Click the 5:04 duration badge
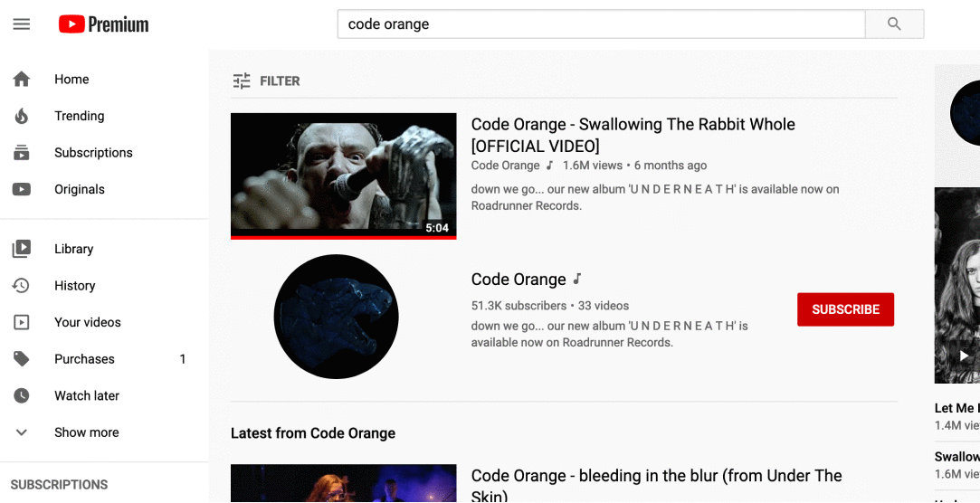 pyautogui.click(x=437, y=228)
